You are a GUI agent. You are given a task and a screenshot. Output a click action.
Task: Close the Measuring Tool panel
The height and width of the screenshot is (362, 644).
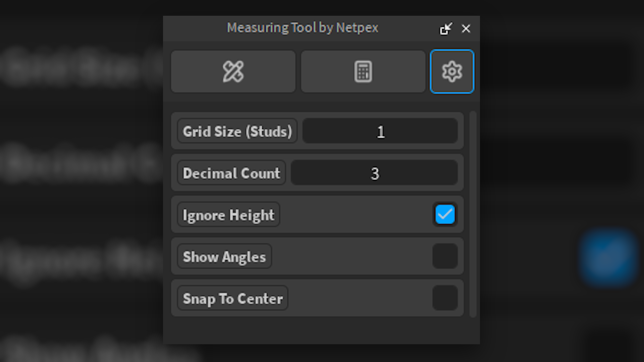point(466,29)
